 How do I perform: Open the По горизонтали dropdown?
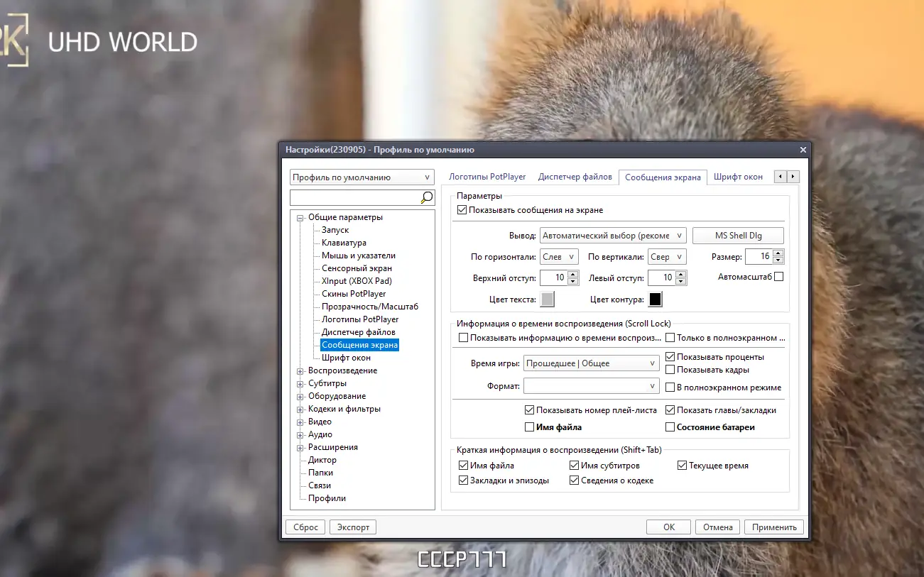click(559, 257)
